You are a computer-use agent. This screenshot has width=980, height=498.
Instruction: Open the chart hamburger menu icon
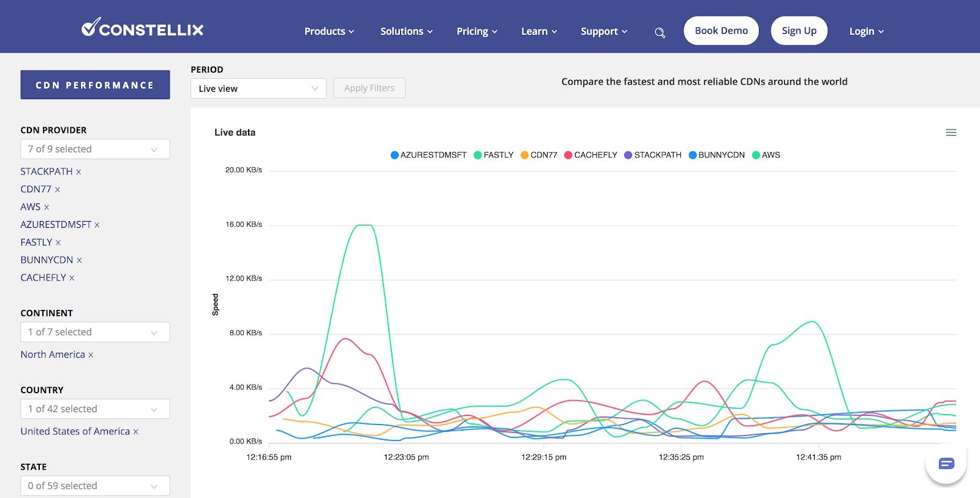click(x=951, y=132)
